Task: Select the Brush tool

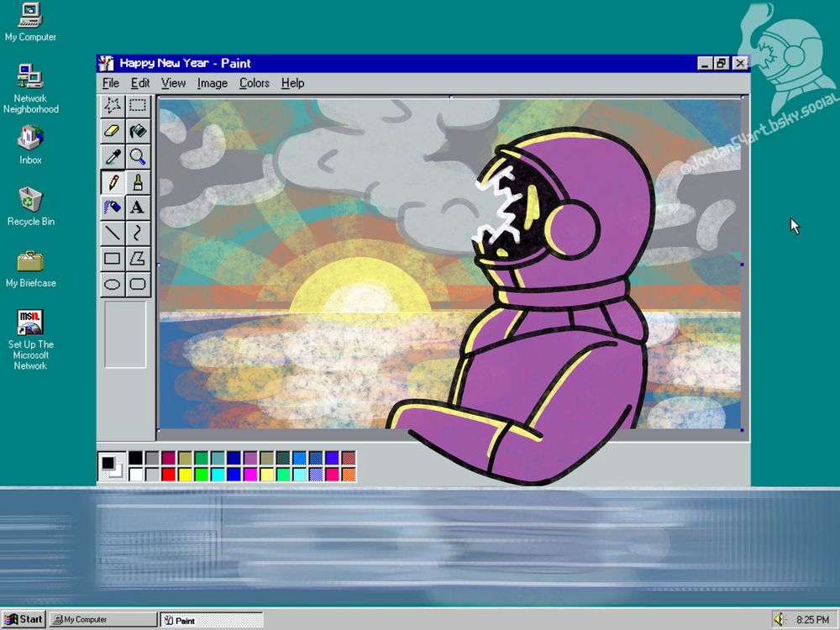Action: point(138,182)
